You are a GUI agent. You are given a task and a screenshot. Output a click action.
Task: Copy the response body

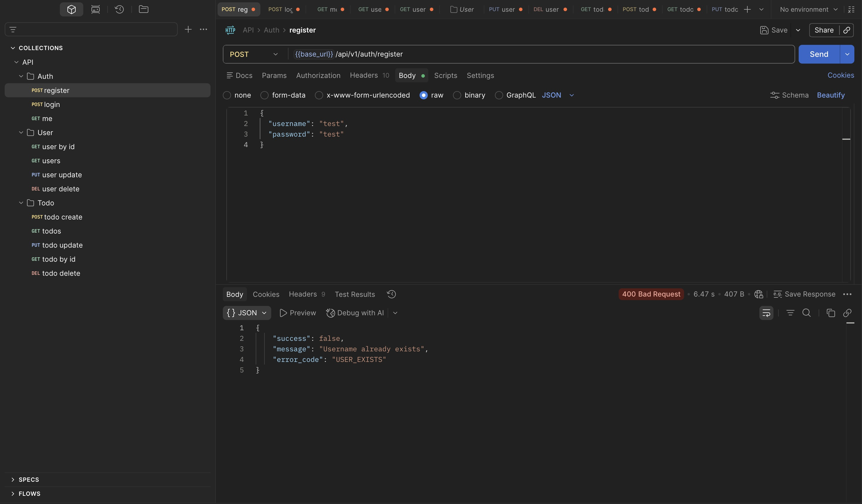pyautogui.click(x=831, y=313)
